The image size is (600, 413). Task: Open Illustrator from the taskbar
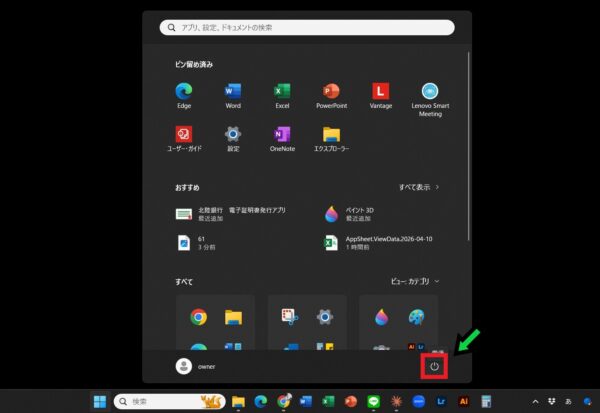464,402
